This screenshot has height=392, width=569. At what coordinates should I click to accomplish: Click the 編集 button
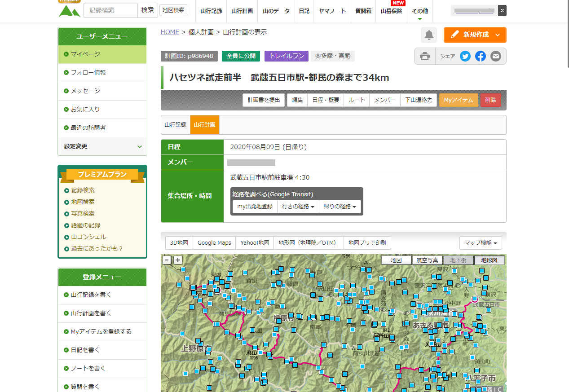coord(297,100)
